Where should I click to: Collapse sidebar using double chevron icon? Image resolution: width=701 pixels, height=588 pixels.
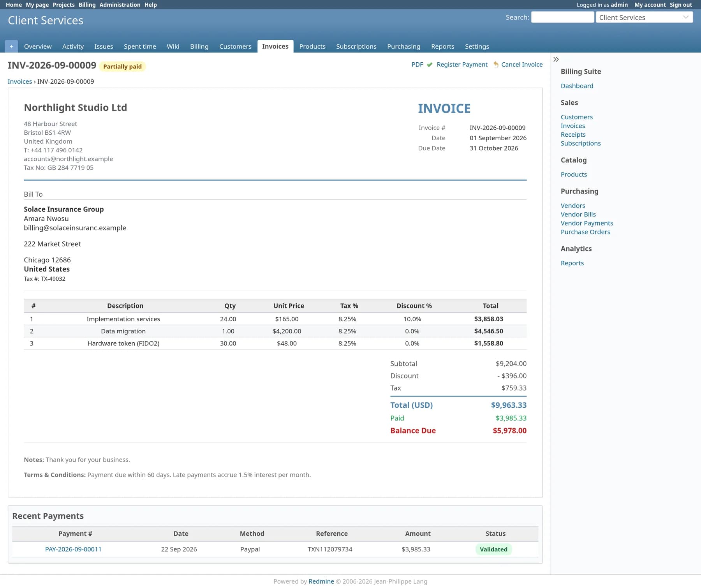(x=556, y=60)
